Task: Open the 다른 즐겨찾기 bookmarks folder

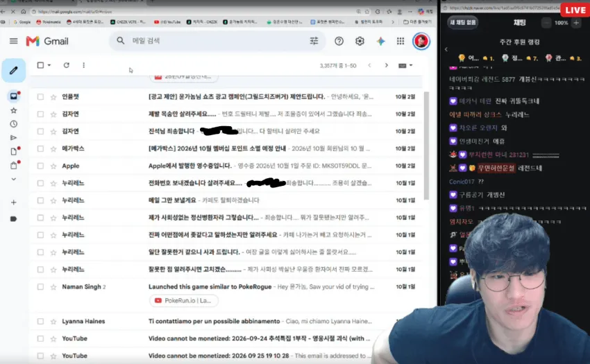Action: click(417, 21)
